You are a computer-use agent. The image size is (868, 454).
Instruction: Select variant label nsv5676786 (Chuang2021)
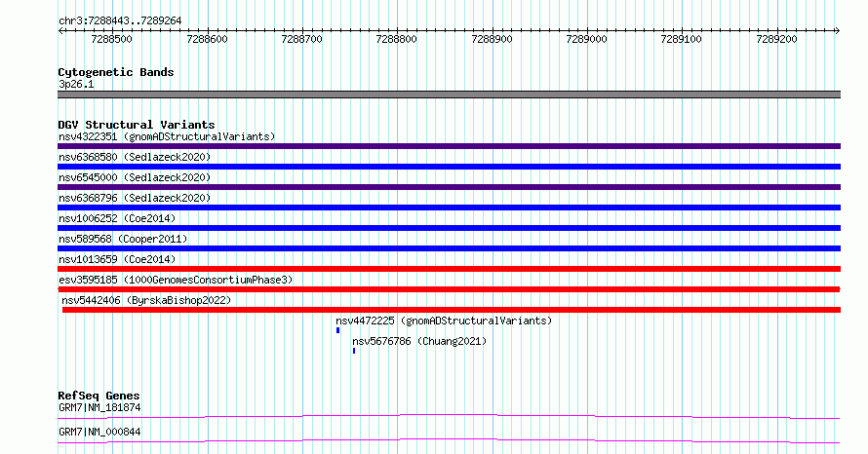coord(419,341)
